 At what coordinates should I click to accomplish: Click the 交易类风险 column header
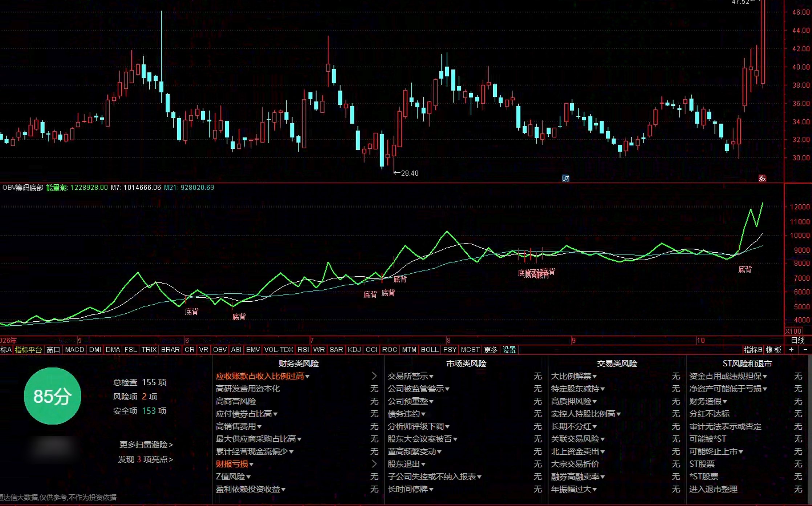[x=617, y=364]
